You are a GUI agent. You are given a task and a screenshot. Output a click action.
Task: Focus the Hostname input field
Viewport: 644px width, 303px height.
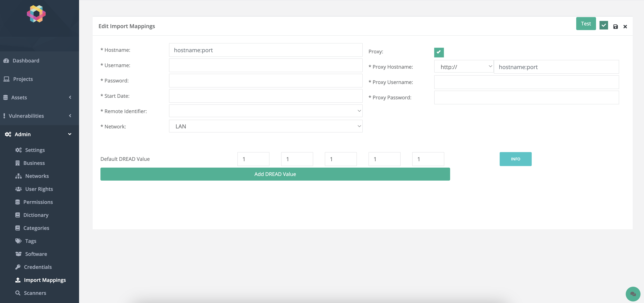[x=266, y=50]
